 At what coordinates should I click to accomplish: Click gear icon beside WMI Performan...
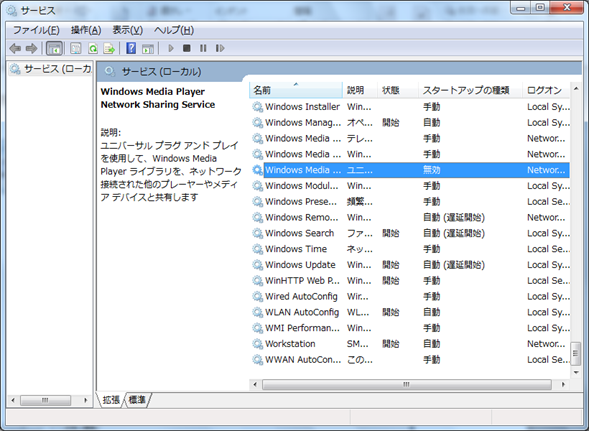coord(257,328)
